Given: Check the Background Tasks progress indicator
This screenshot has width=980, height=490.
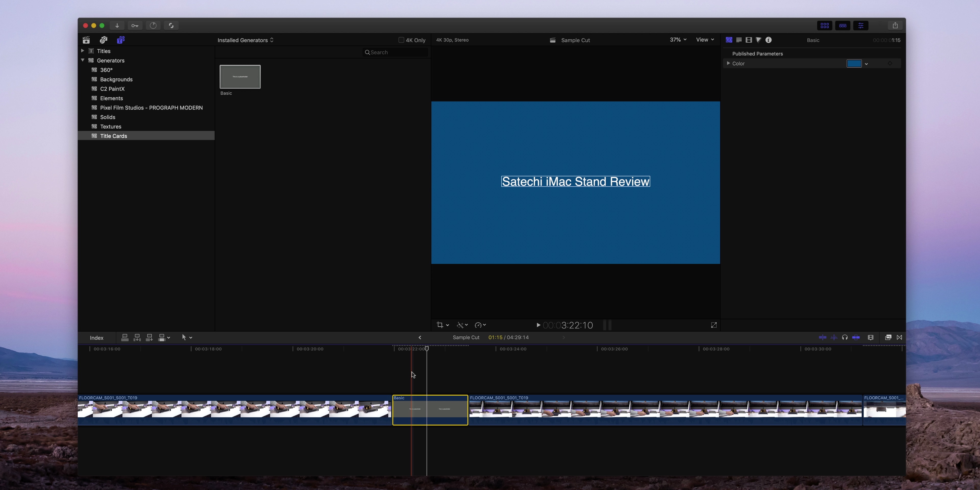Looking at the screenshot, I should pos(153,25).
